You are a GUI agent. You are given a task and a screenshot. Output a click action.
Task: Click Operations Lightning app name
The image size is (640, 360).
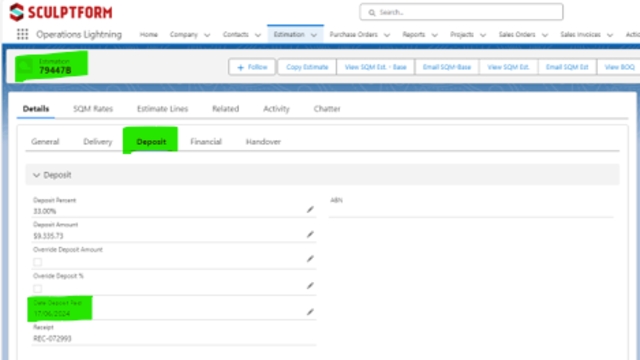79,34
